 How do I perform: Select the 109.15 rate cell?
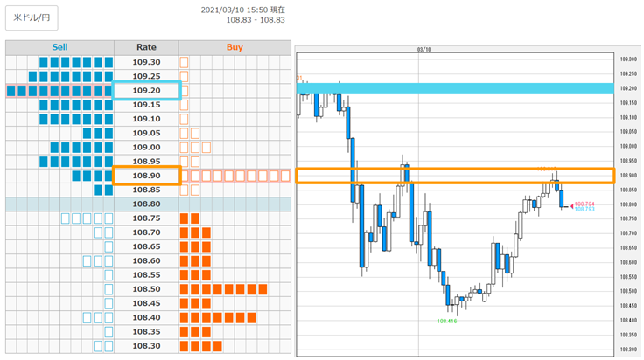point(146,105)
